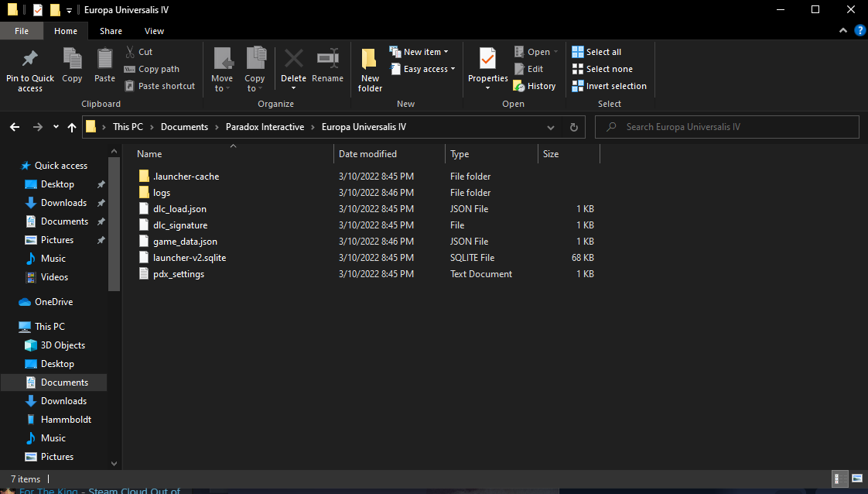The width and height of the screenshot is (868, 494).
Task: Open the File menu
Action: 22,31
